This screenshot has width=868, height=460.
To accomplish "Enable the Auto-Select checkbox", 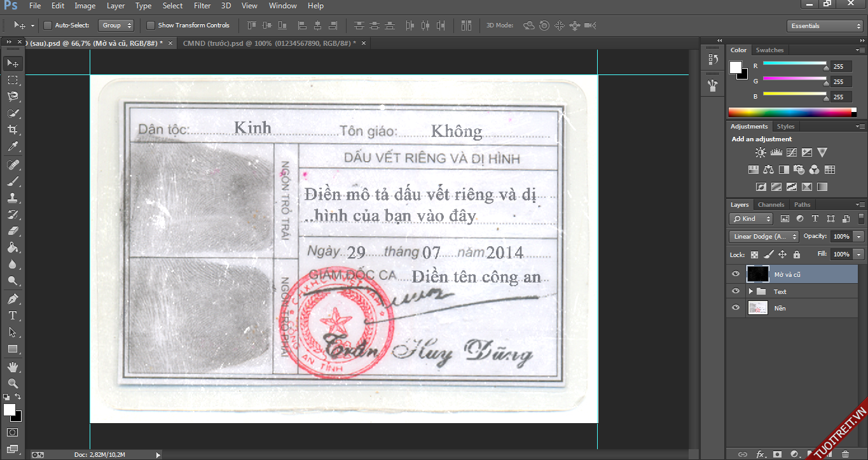I will 48,25.
